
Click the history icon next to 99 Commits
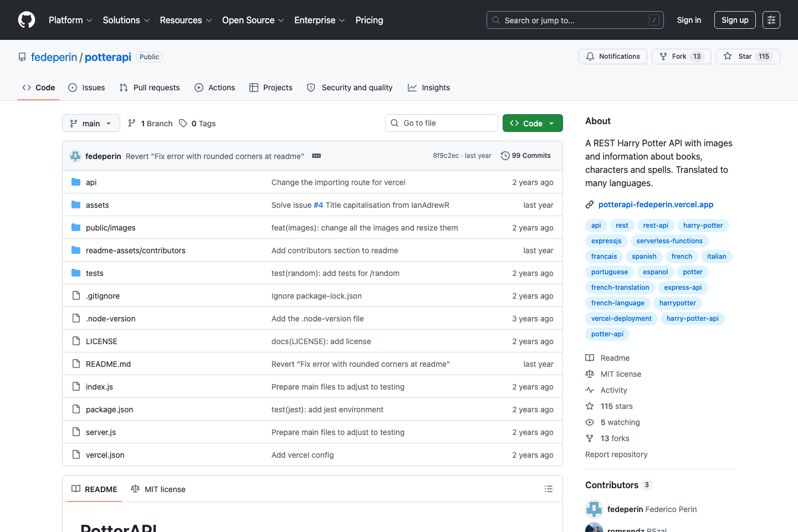505,156
